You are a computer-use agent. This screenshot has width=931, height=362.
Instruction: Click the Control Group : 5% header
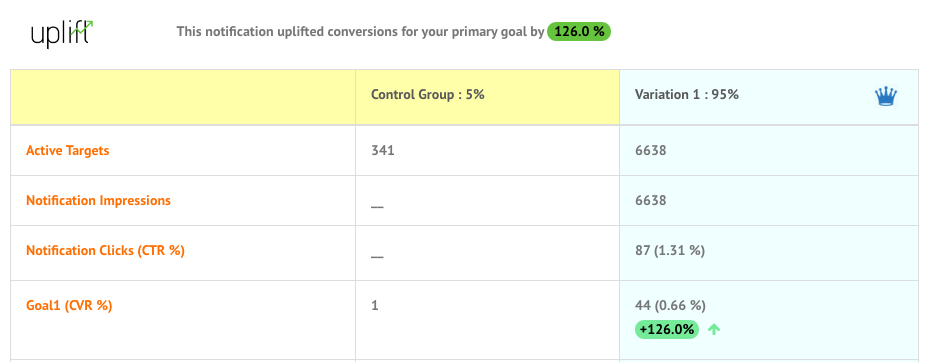coord(428,94)
